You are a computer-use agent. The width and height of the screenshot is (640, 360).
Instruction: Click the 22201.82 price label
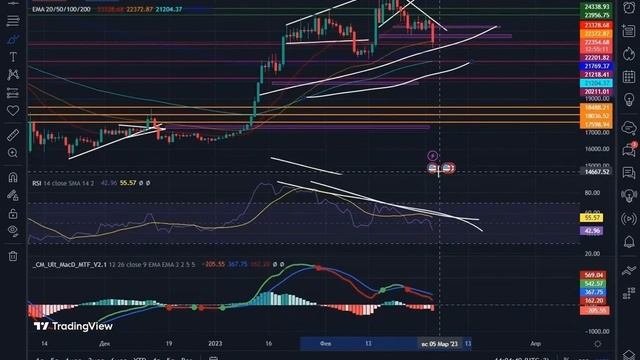tap(596, 58)
